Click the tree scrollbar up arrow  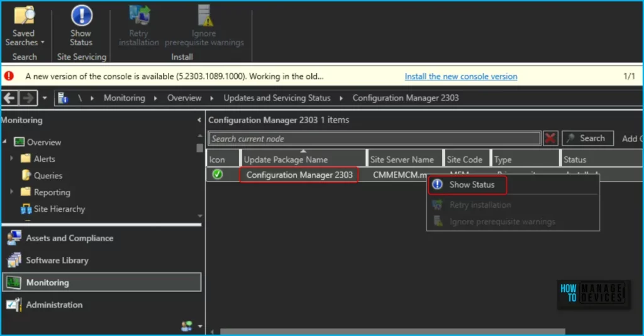coord(199,136)
